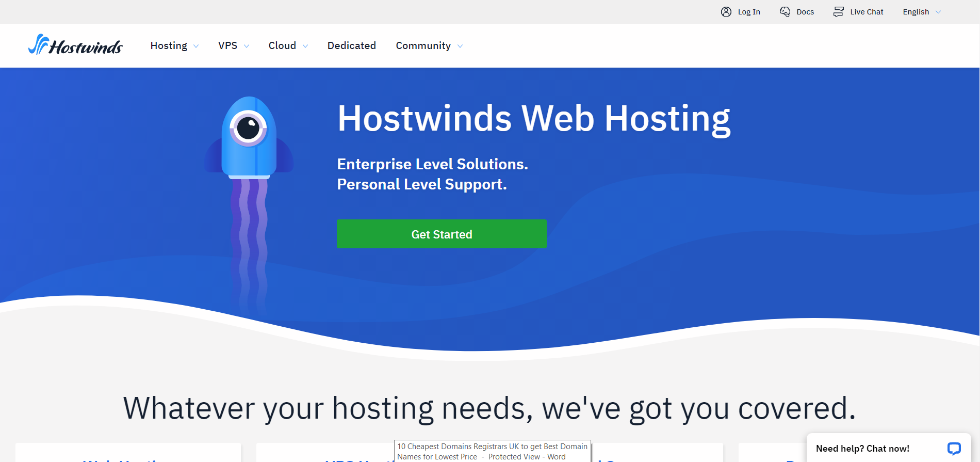980x462 pixels.
Task: Open the English language dropdown arrow
Action: pyautogui.click(x=938, y=12)
